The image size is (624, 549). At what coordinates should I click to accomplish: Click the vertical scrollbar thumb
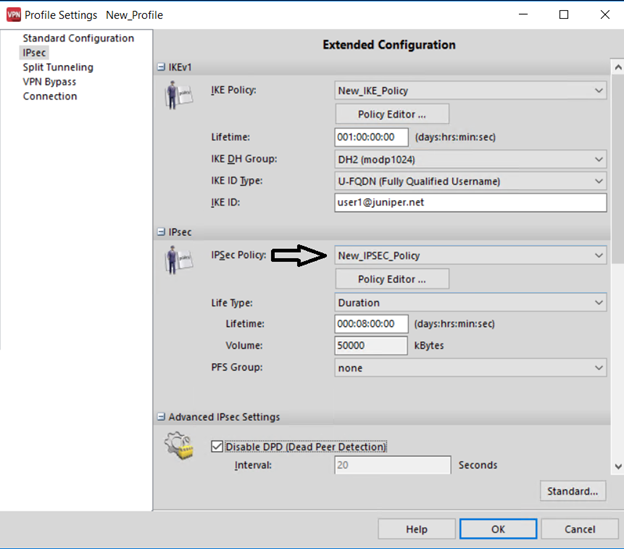tap(618, 169)
